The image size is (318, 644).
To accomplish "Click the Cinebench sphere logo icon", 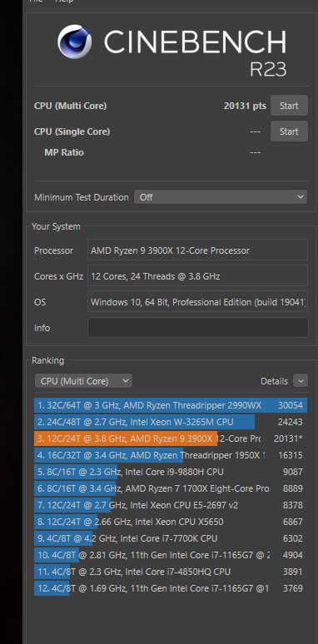I will pos(75,42).
